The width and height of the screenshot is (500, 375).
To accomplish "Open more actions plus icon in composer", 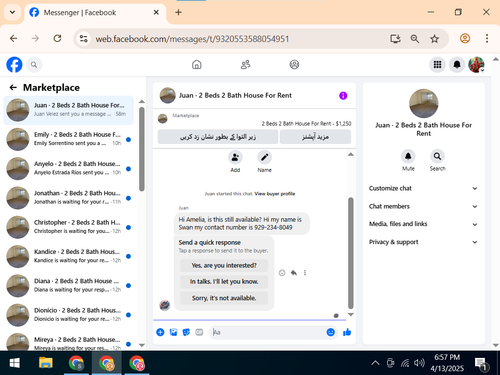I will (160, 332).
